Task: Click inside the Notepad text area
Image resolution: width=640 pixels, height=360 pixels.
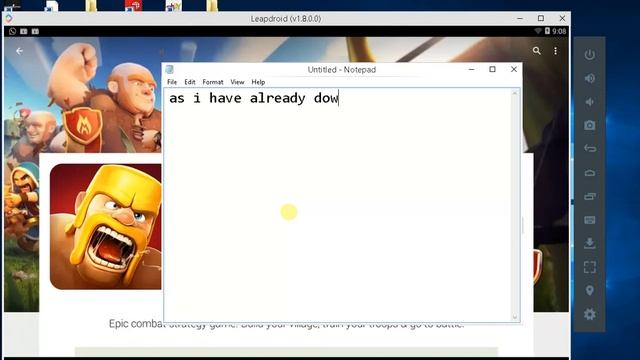Action: pos(338,205)
